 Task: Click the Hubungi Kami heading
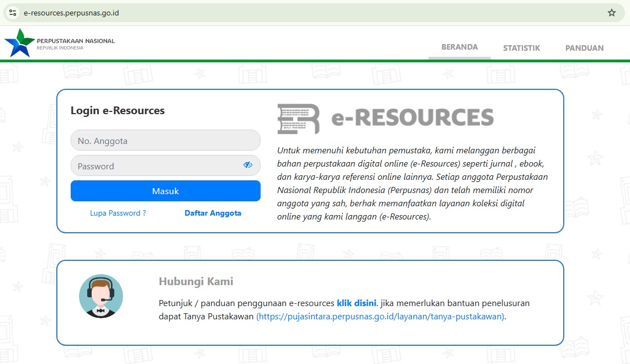pos(196,281)
